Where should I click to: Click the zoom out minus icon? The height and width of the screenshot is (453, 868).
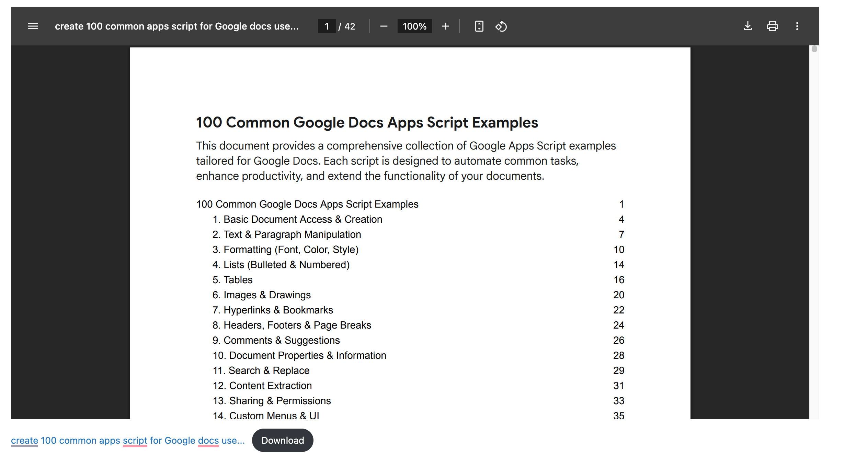click(384, 26)
